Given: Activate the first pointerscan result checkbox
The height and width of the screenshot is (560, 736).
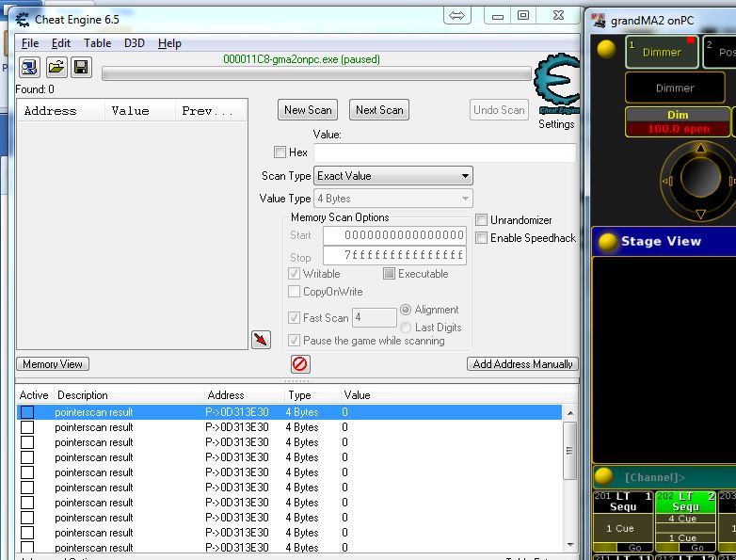Looking at the screenshot, I should tap(27, 411).
